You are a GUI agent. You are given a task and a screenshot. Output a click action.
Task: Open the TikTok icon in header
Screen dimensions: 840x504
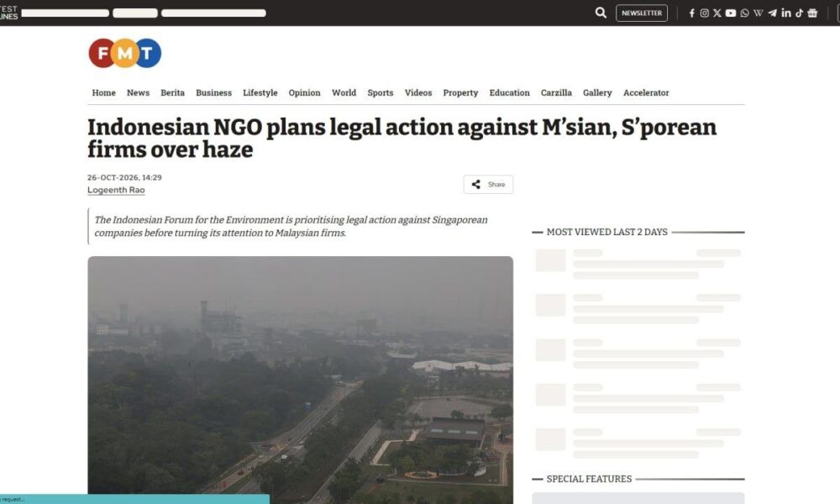[800, 13]
